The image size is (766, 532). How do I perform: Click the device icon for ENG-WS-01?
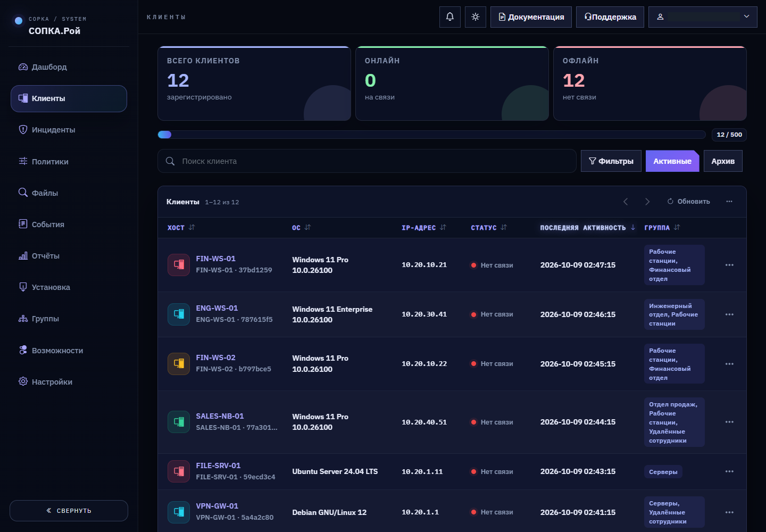tap(179, 314)
